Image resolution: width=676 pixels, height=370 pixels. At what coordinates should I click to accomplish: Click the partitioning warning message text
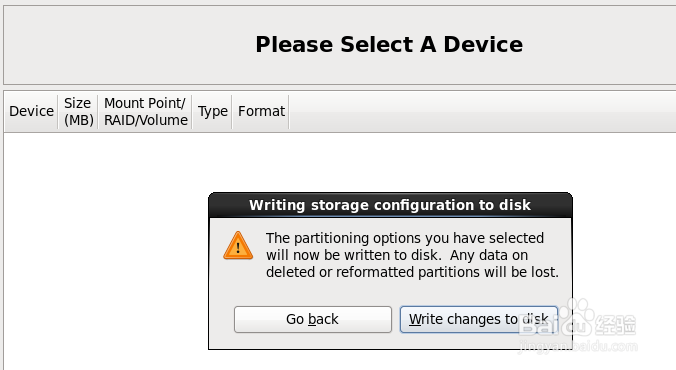[x=412, y=255]
